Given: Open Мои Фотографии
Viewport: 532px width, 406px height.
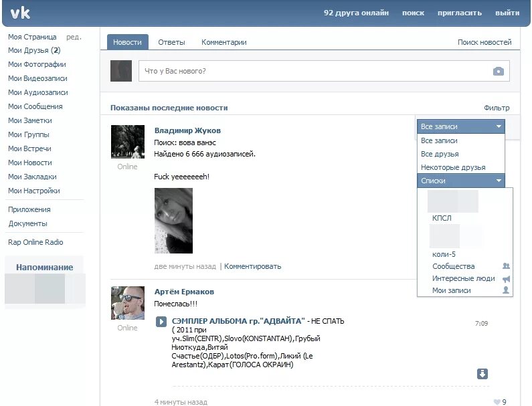Looking at the screenshot, I should (37, 64).
